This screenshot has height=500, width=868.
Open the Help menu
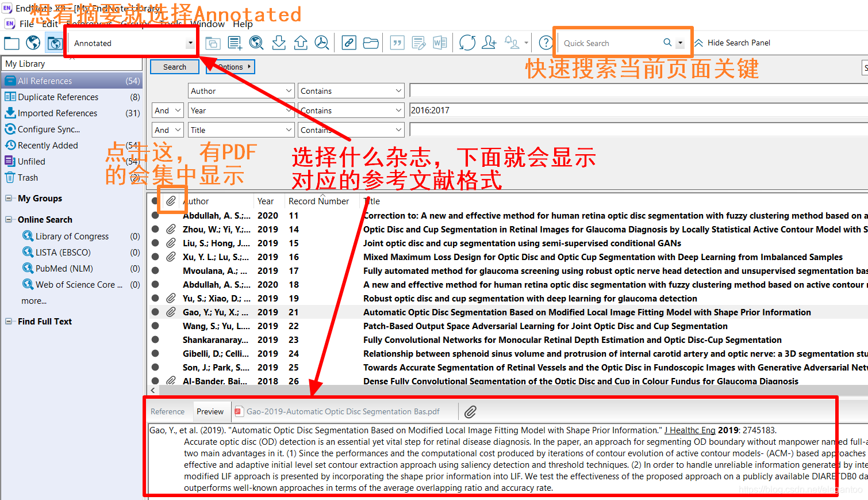click(243, 24)
